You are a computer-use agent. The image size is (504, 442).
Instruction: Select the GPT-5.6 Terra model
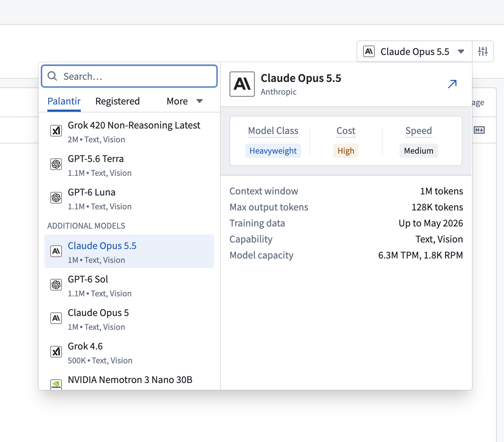tap(129, 165)
